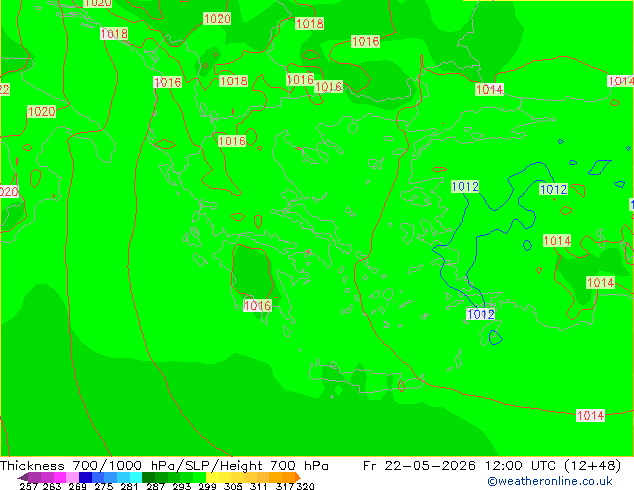Click the small blue closed contour below the white 1012 label

(495, 338)
